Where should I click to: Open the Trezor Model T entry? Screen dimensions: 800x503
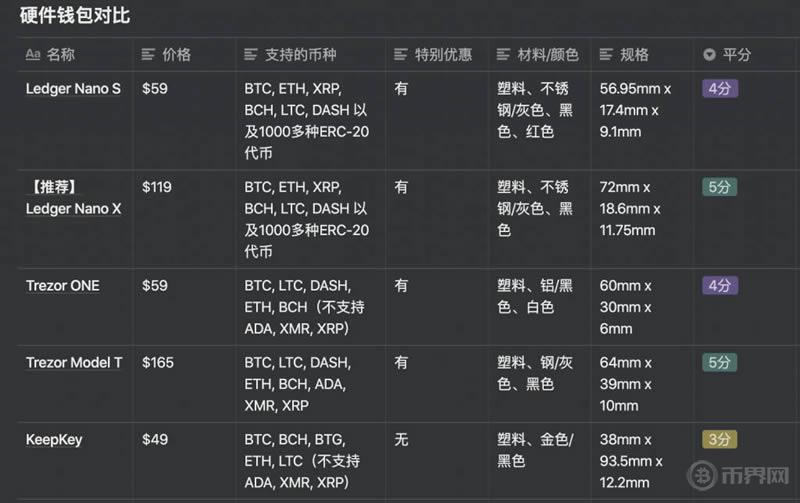click(x=74, y=363)
